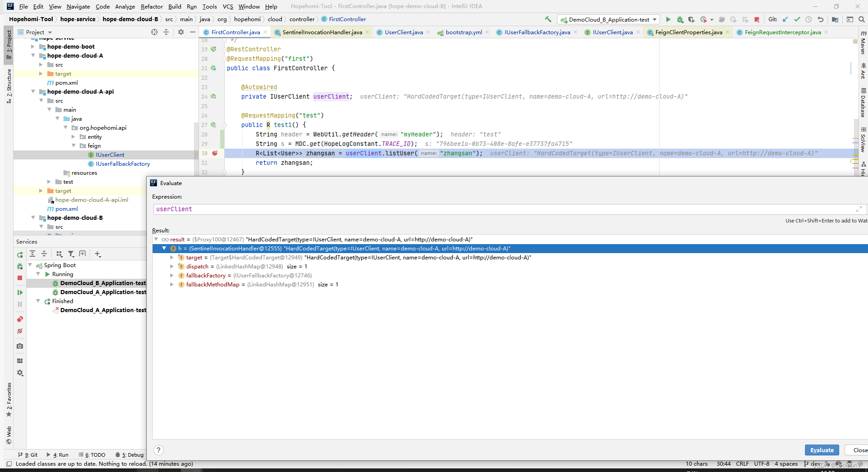
Task: Toggle the breakpoint on line 30
Action: click(x=215, y=153)
